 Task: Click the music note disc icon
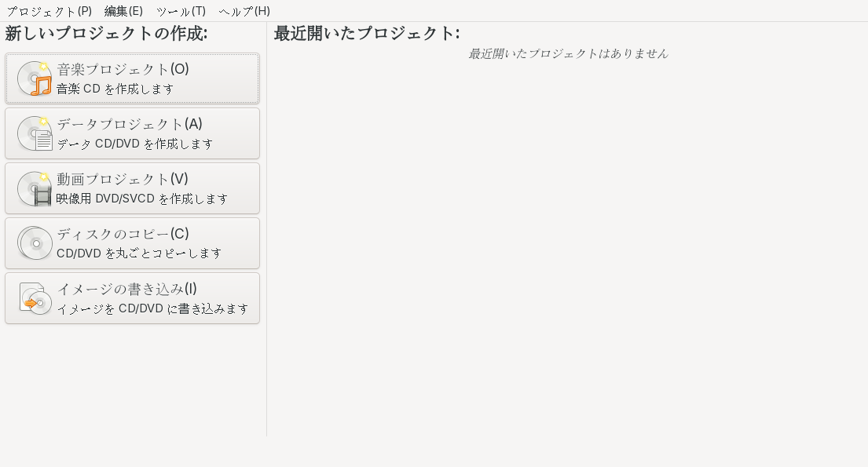tap(35, 78)
